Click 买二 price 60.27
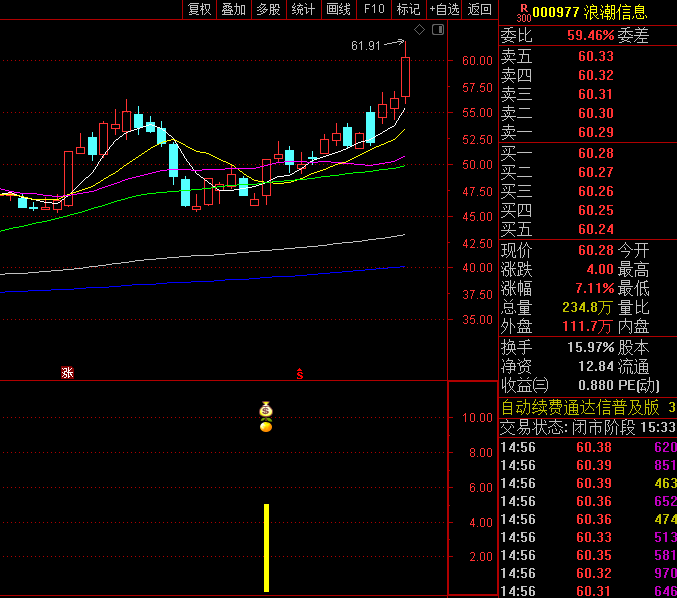The height and width of the screenshot is (598, 677). (x=596, y=172)
